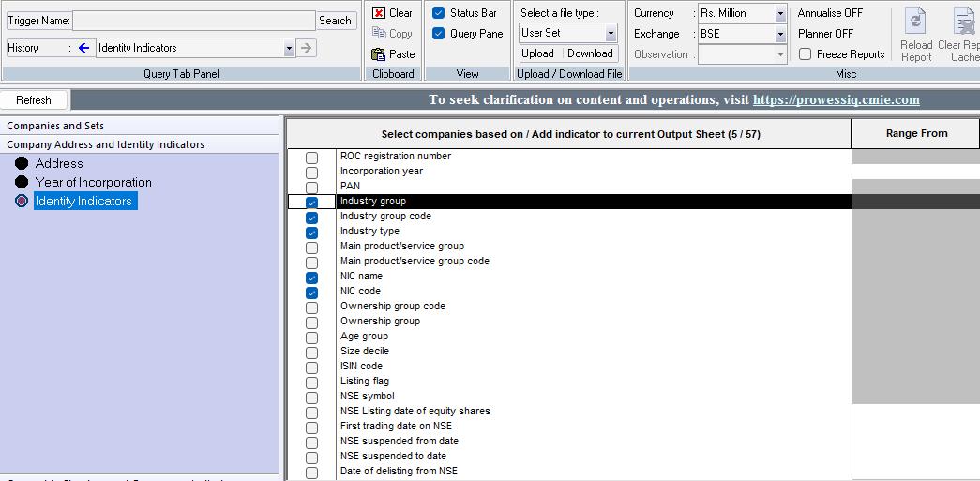Toggle the Query Pane checkbox
The image size is (980, 481).
click(x=439, y=34)
